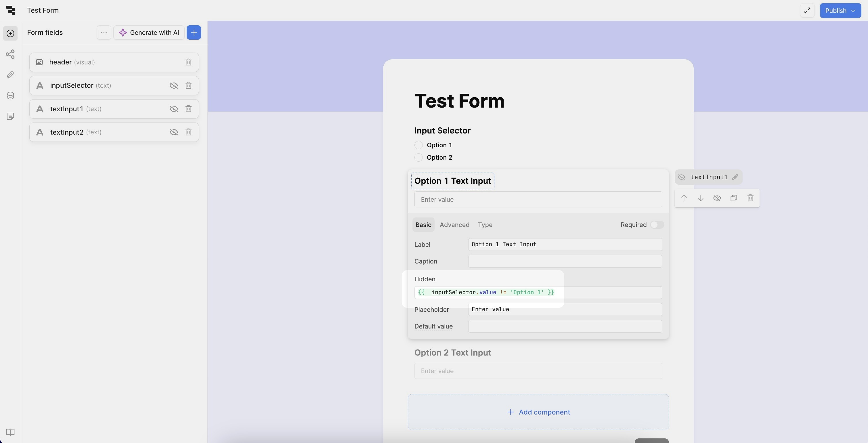Click the Default value input field

point(565,326)
